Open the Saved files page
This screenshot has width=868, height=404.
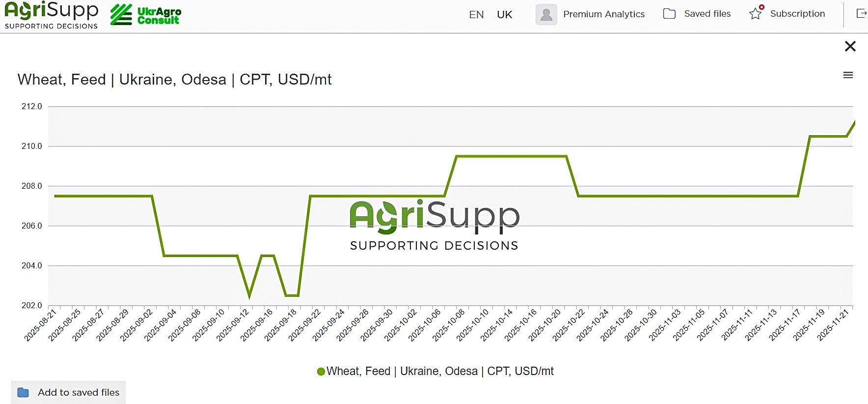click(707, 14)
